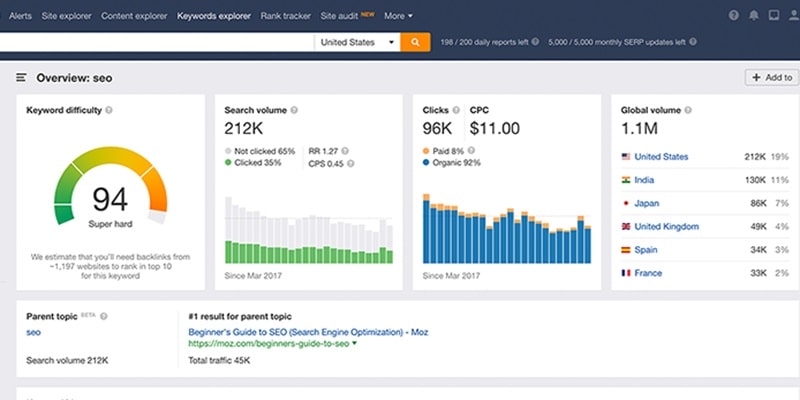
Task: Open notifications bell icon
Action: point(754,15)
